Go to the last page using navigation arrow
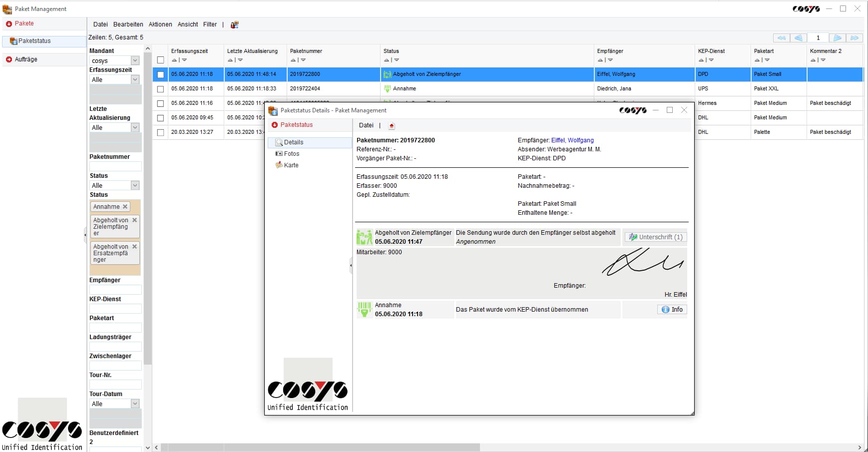 855,37
